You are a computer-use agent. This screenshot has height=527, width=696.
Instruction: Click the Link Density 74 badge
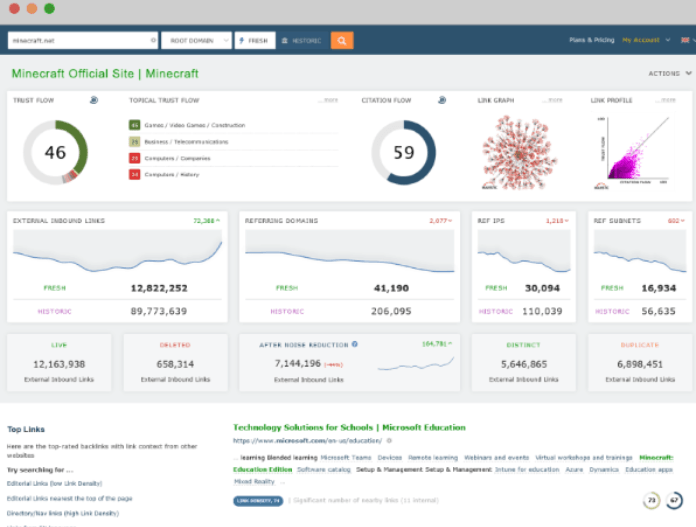tap(258, 501)
